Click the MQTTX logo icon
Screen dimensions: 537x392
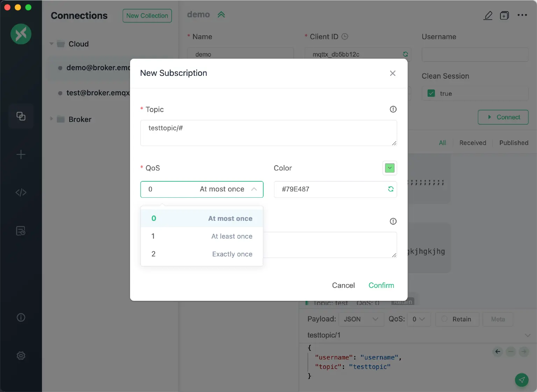[21, 34]
